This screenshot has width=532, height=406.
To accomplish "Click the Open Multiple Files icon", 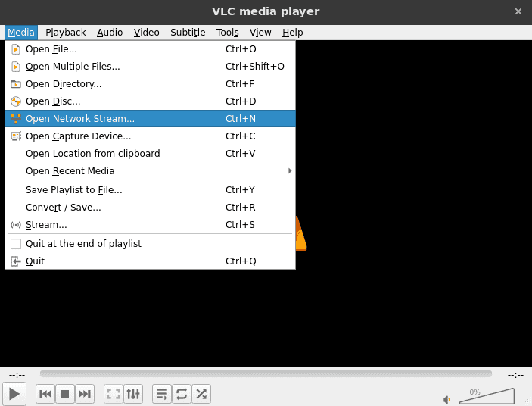I will pos(16,67).
